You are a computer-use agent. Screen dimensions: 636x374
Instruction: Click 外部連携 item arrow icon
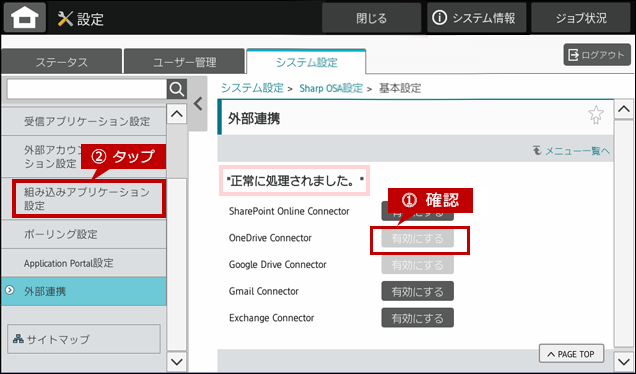pyautogui.click(x=10, y=290)
